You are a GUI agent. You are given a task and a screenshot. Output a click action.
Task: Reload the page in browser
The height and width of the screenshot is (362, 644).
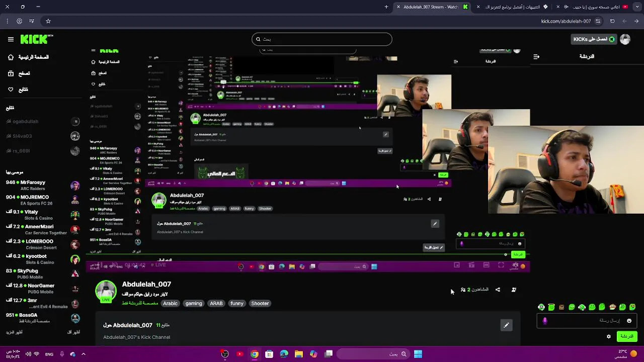point(612,21)
